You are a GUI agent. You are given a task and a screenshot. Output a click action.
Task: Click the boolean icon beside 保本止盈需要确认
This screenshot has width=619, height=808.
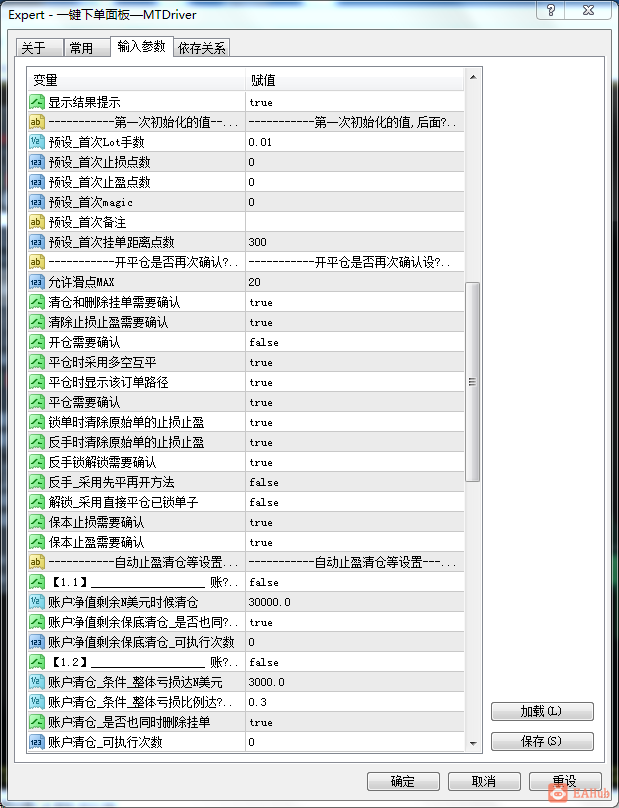[37, 542]
